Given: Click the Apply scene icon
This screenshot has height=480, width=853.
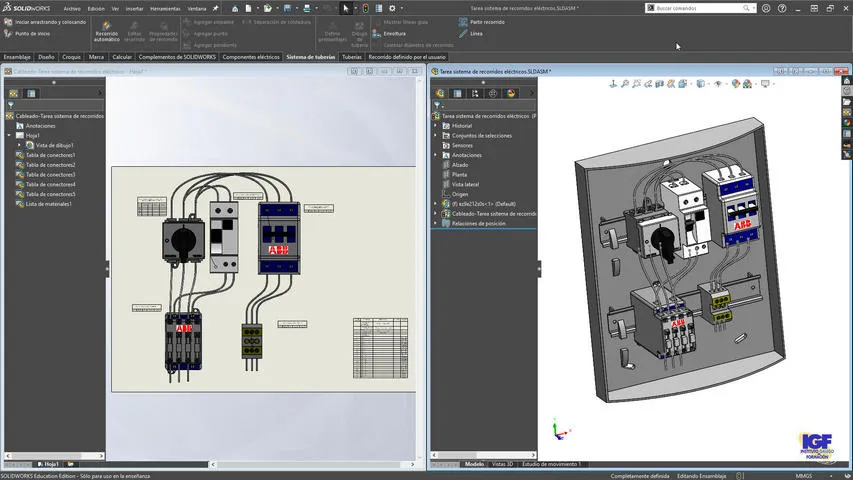Looking at the screenshot, I should pyautogui.click(x=747, y=84).
